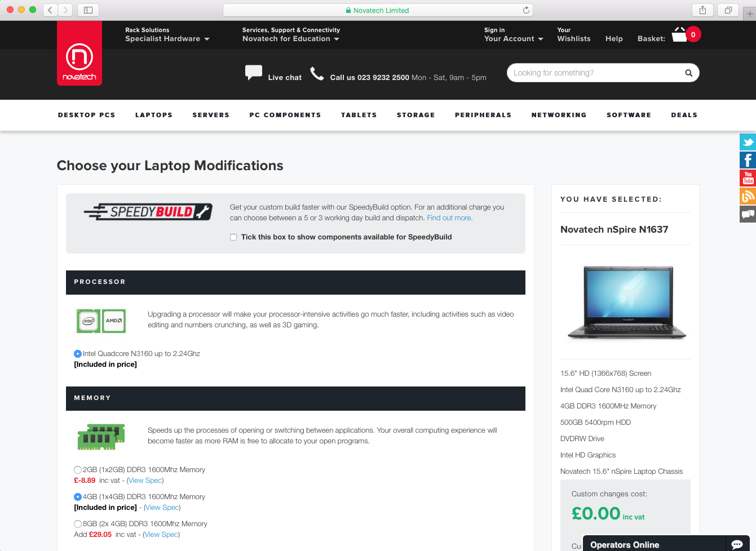The image size is (756, 551).
Task: Click the Safari address bar
Action: coord(378,10)
